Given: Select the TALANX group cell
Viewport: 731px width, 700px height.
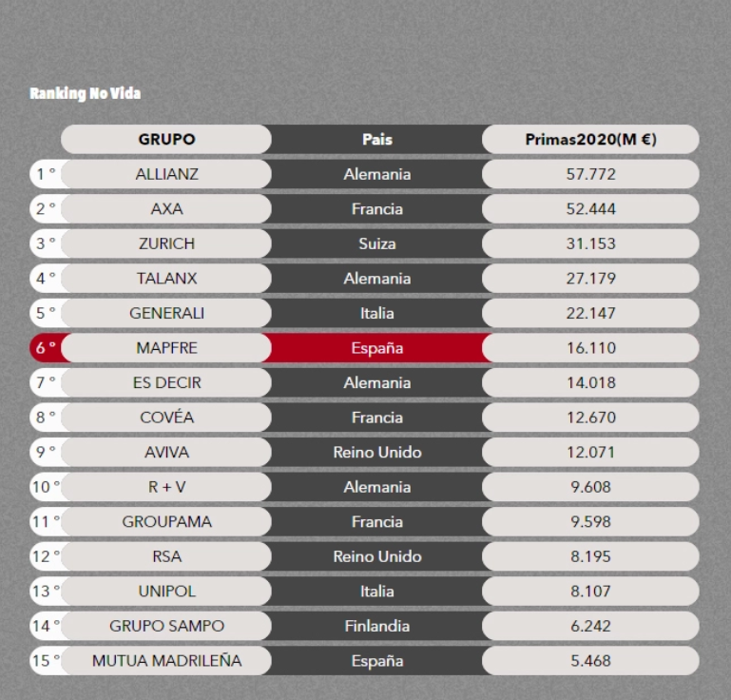Looking at the screenshot, I should [x=166, y=279].
